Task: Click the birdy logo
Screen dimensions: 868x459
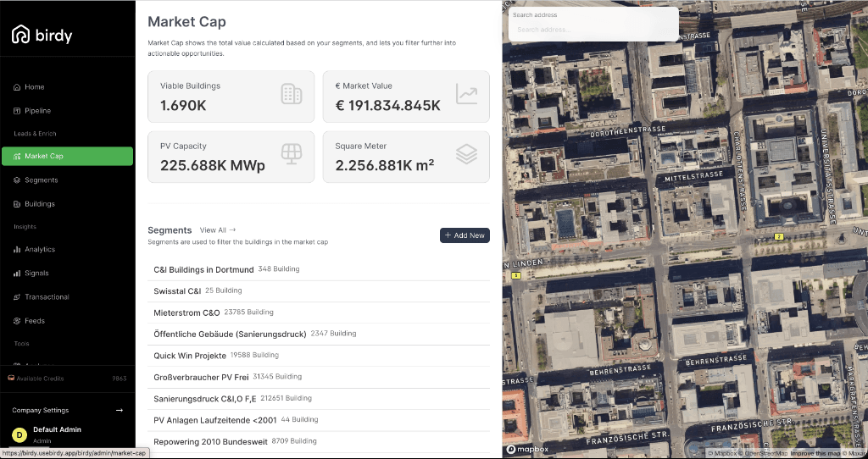Action: pyautogui.click(x=42, y=35)
